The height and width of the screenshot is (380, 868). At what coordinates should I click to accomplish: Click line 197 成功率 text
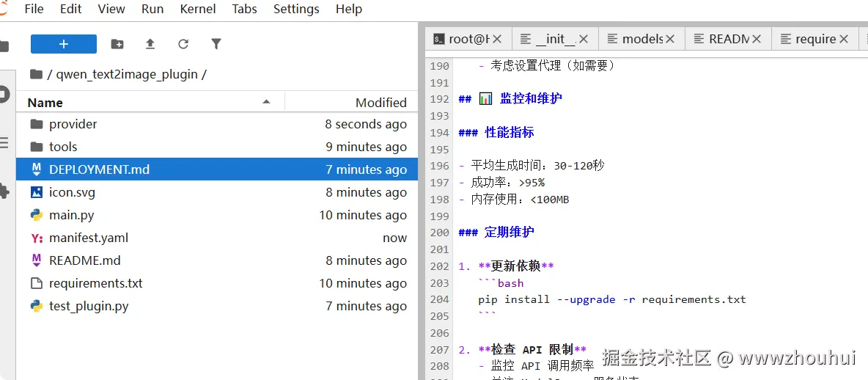(x=507, y=183)
